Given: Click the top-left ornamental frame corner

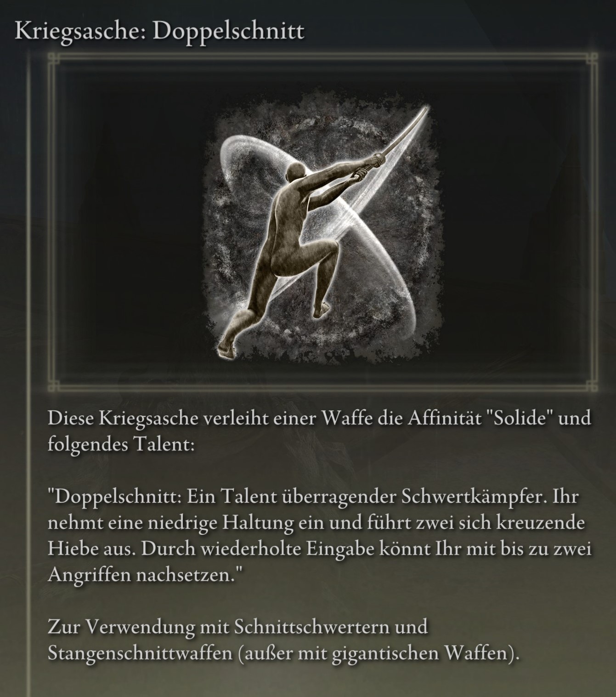Looking at the screenshot, I should (x=55, y=59).
